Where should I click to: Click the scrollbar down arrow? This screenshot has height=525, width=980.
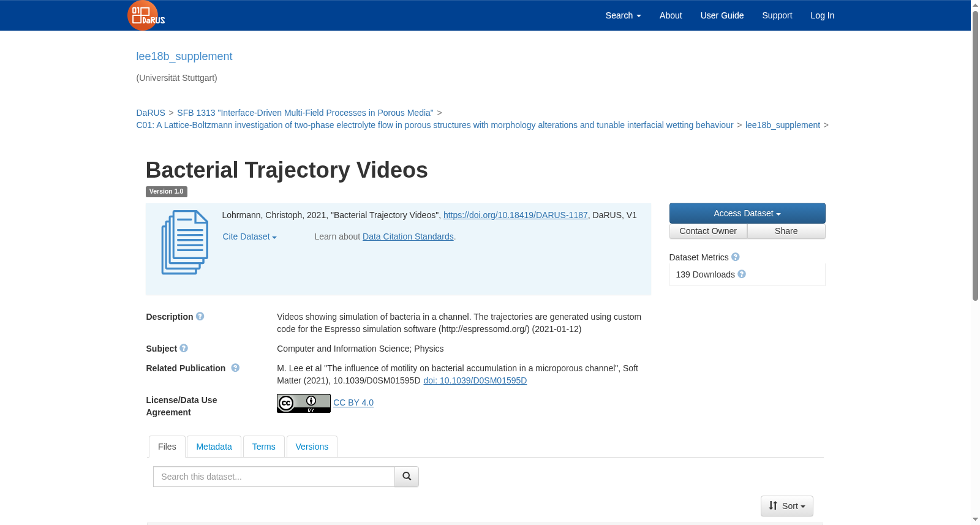[x=975, y=519]
